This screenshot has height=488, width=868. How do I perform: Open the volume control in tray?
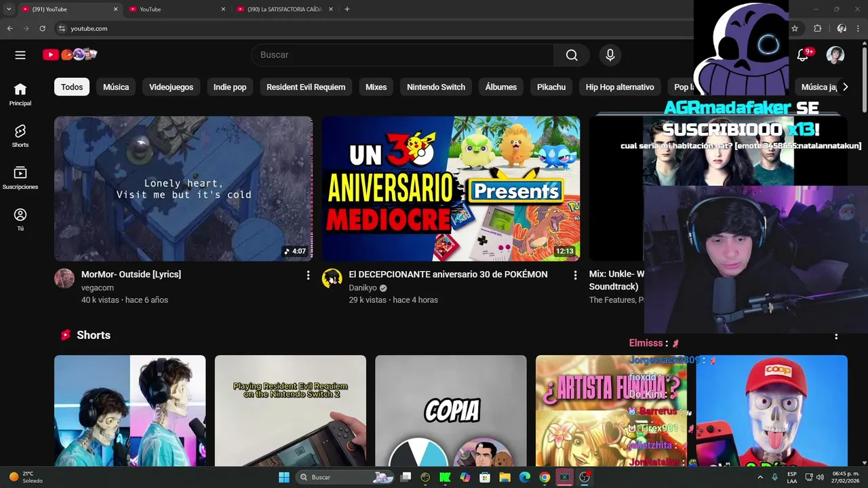click(821, 477)
